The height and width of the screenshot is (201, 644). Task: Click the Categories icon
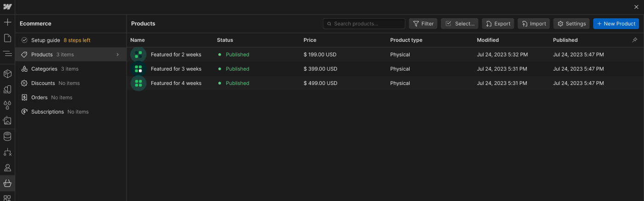point(24,69)
